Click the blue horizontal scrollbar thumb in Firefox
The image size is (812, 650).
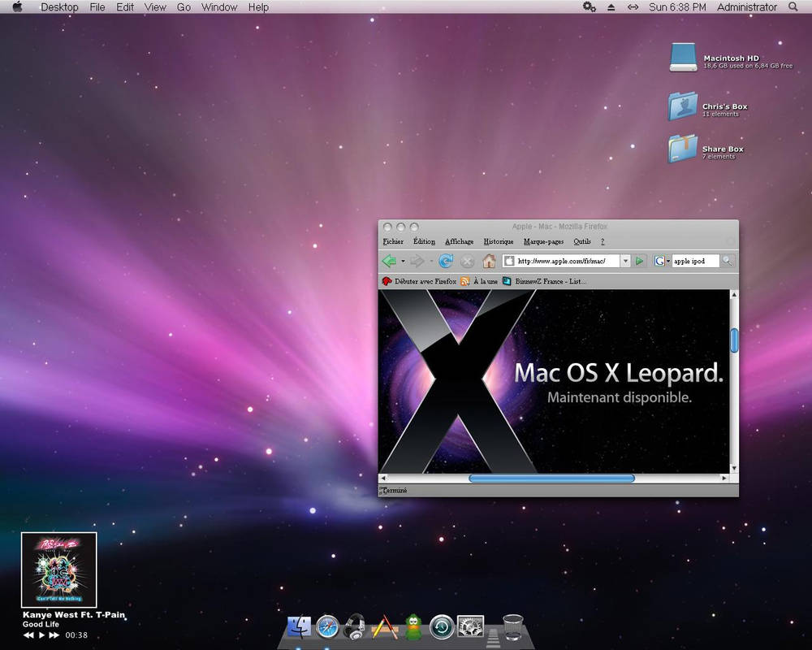pos(551,478)
